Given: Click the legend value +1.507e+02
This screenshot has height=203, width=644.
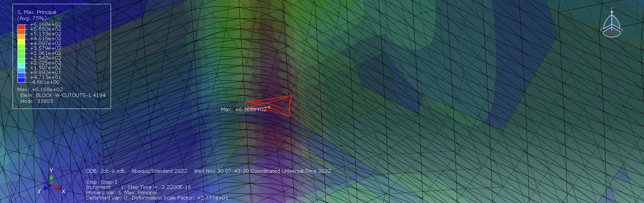Looking at the screenshot, I should [x=45, y=68].
